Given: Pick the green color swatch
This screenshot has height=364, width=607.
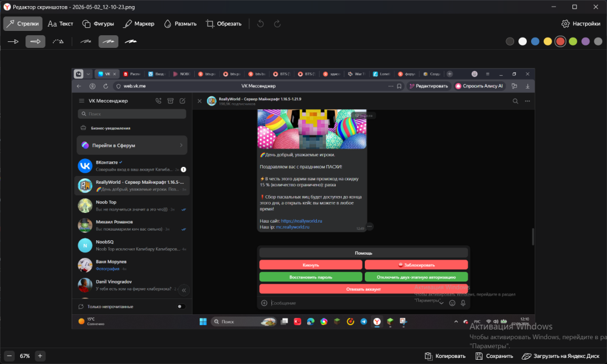Looking at the screenshot, I should [x=573, y=41].
